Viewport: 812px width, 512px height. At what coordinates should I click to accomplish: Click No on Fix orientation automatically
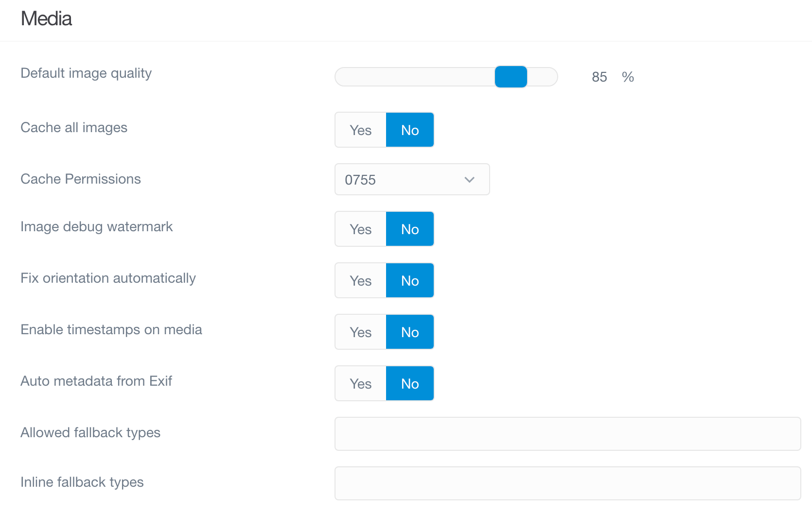point(410,280)
